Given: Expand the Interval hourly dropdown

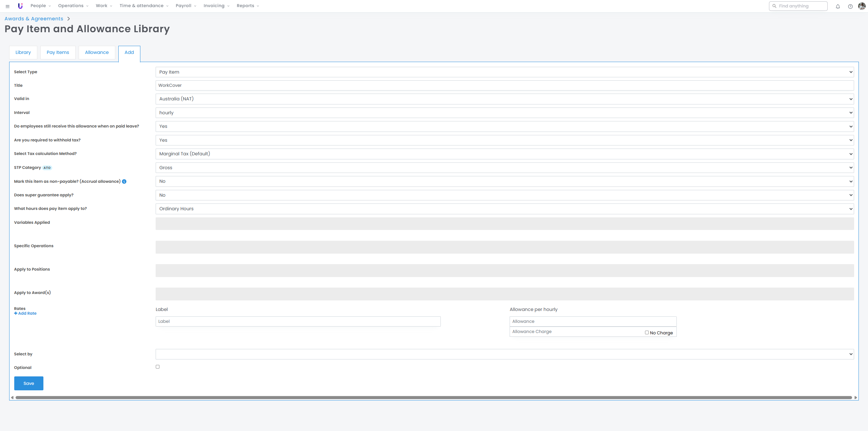Looking at the screenshot, I should tap(505, 113).
